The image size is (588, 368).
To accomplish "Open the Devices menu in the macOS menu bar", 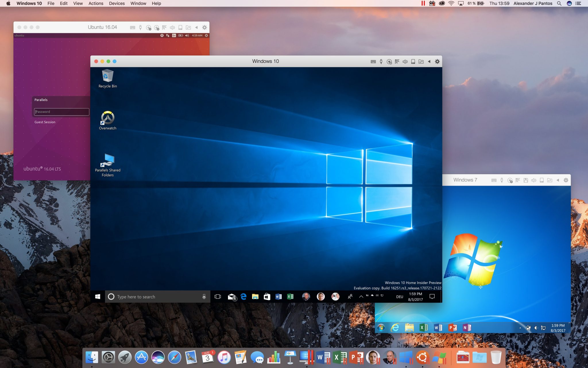I will click(x=117, y=3).
